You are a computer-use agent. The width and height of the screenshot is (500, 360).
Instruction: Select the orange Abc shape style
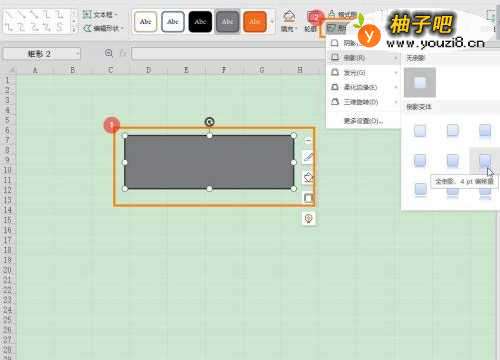click(255, 22)
